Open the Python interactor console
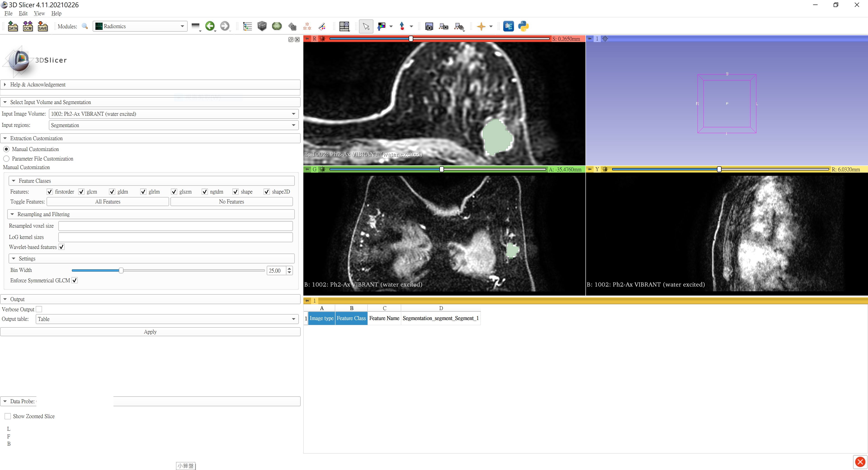868x470 pixels. click(x=523, y=26)
